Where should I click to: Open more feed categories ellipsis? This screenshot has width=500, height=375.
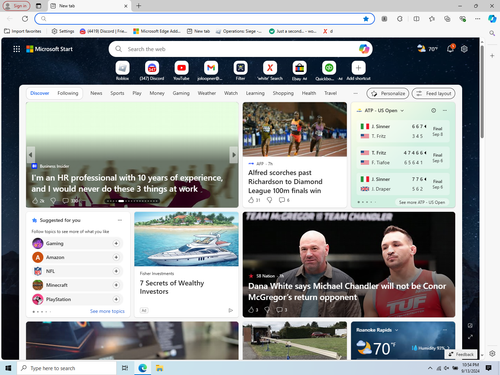(x=355, y=93)
